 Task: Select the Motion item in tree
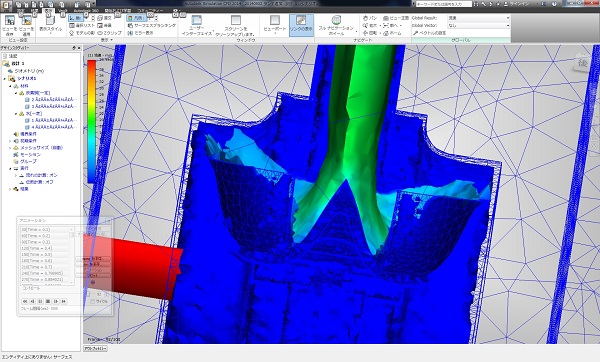tap(30, 155)
